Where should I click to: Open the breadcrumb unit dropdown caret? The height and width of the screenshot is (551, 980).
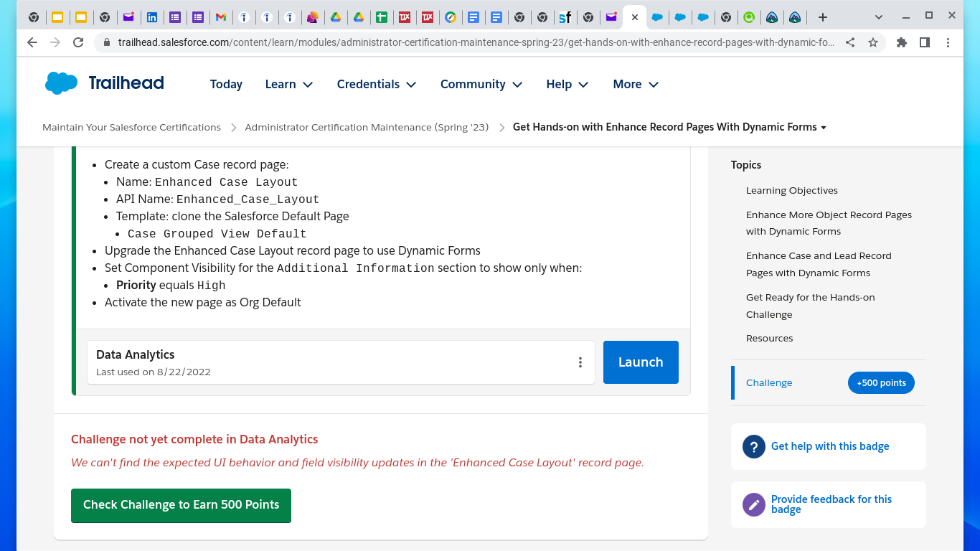(x=824, y=128)
